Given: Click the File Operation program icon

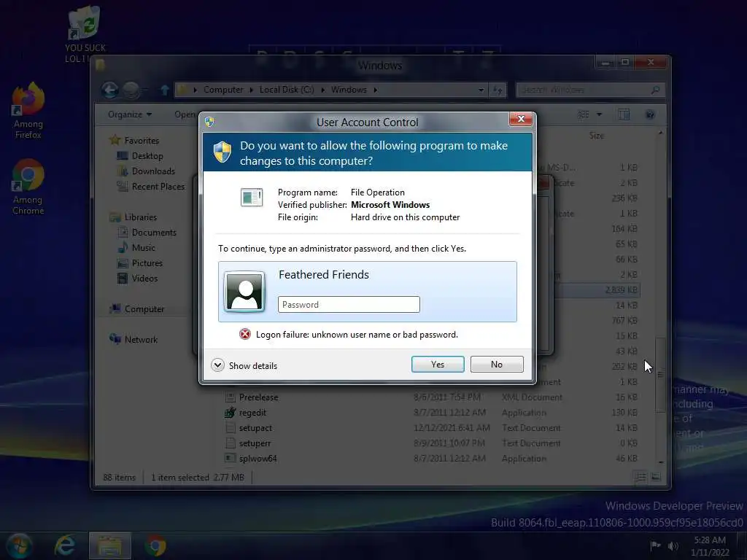Looking at the screenshot, I should click(x=252, y=197).
